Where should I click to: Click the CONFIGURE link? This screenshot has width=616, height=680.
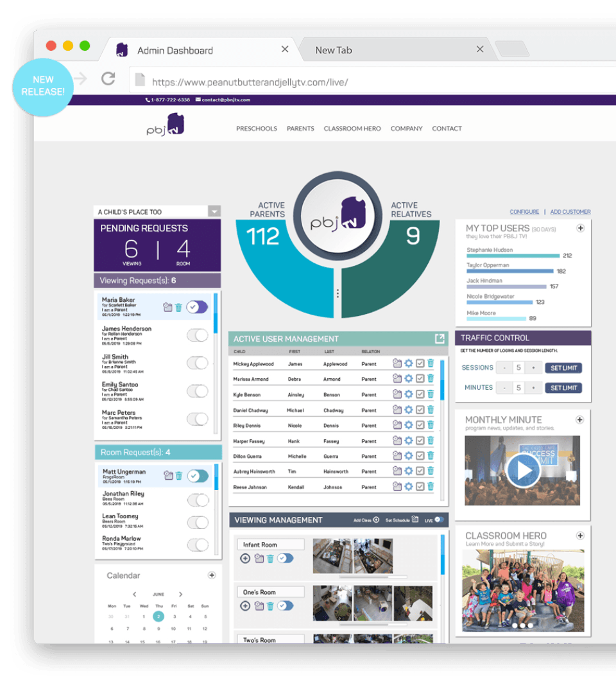(525, 212)
